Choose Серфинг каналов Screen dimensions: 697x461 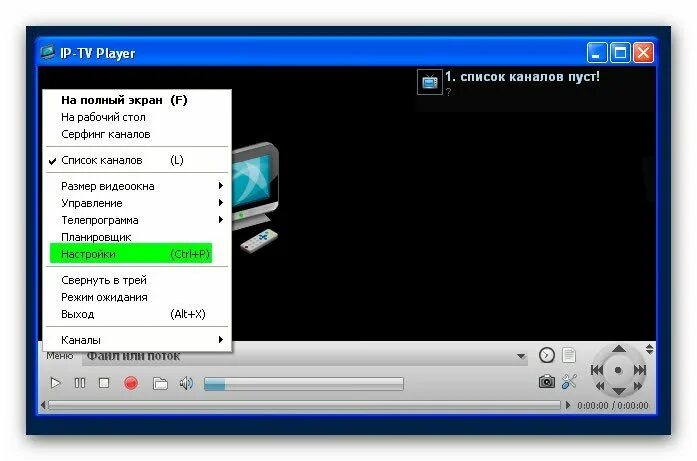click(x=137, y=134)
